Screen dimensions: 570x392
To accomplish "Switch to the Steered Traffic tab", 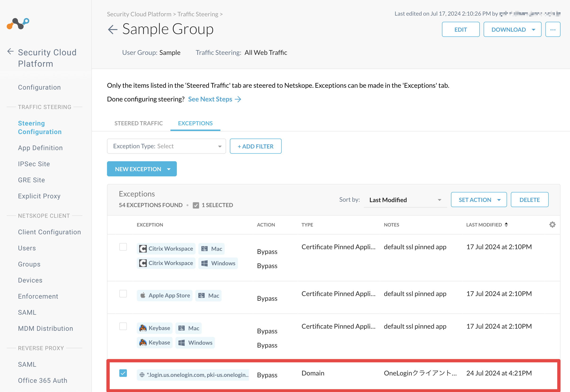I will pyautogui.click(x=138, y=123).
